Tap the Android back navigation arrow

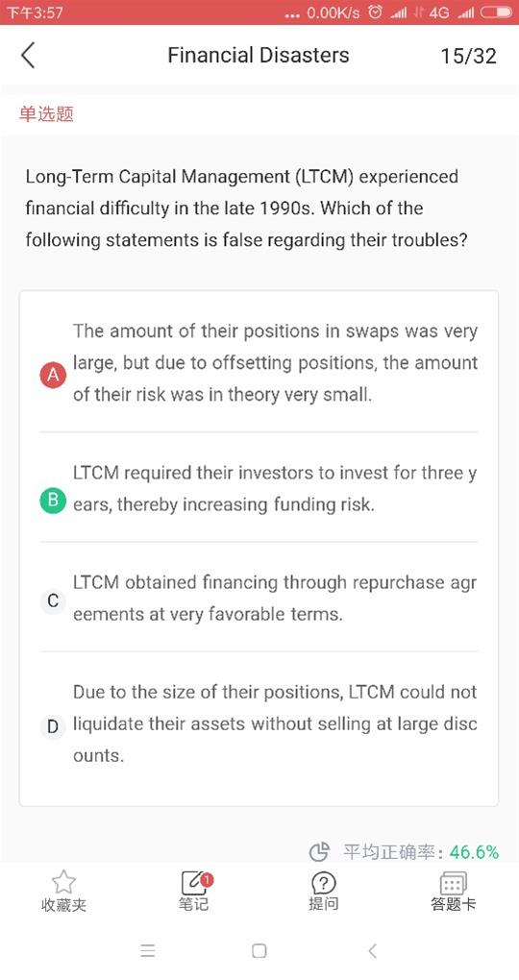click(x=372, y=950)
